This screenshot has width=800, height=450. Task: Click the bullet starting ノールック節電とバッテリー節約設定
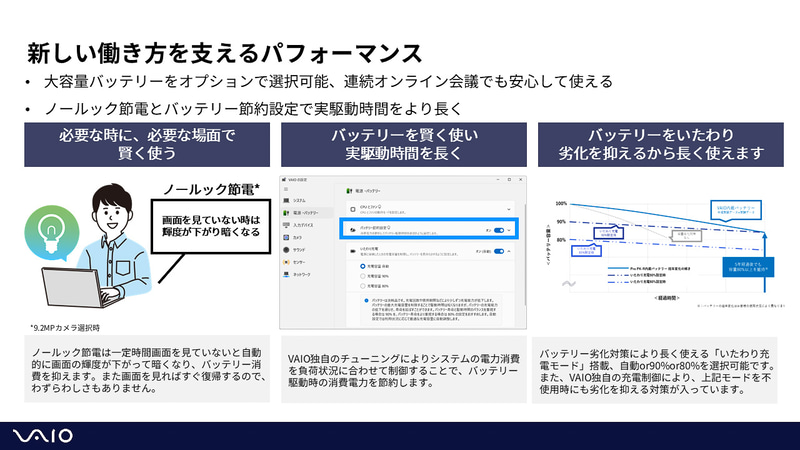[253, 108]
